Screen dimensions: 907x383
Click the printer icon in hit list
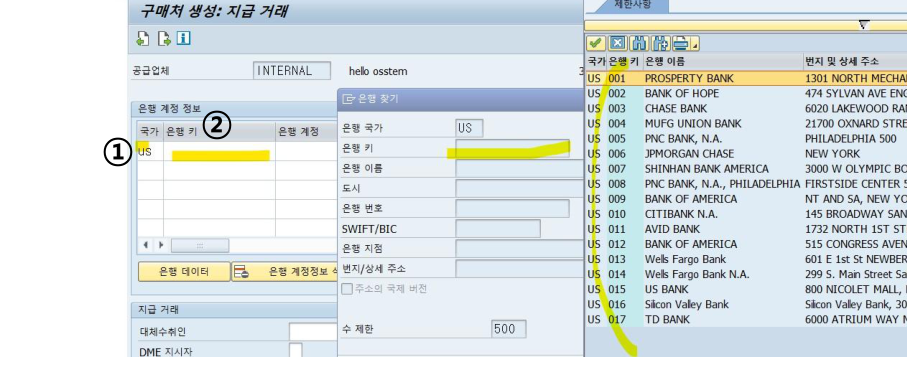coord(681,43)
